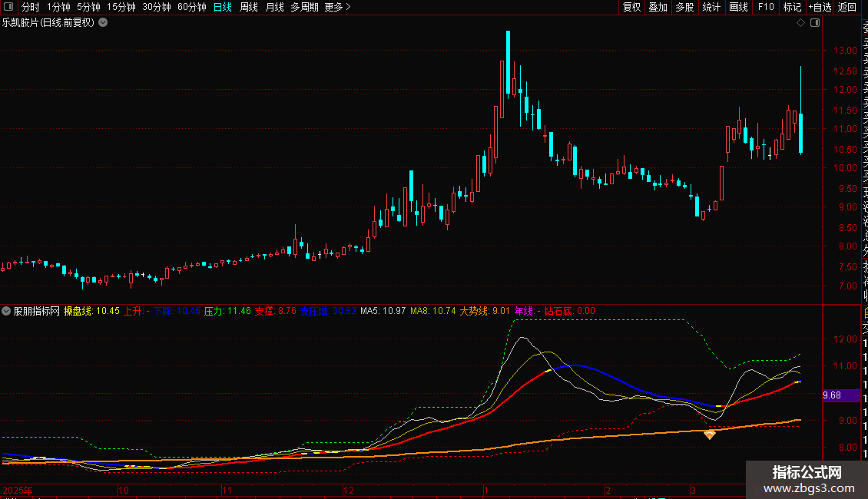Activate the 画线 drawing tools
The image size is (868, 499).
tap(738, 7)
